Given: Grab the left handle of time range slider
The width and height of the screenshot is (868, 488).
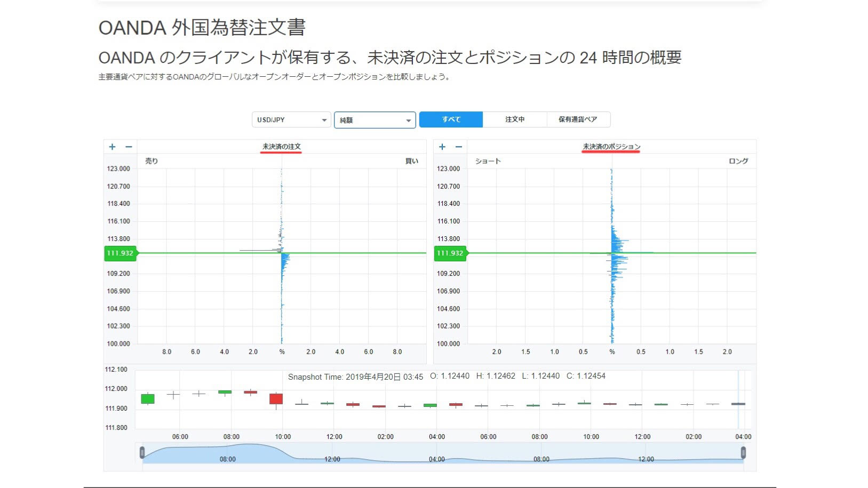Looking at the screenshot, I should [x=142, y=453].
